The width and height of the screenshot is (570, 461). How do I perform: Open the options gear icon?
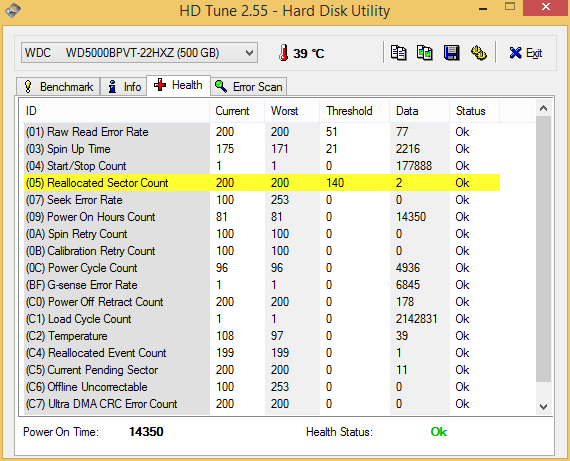click(x=479, y=53)
